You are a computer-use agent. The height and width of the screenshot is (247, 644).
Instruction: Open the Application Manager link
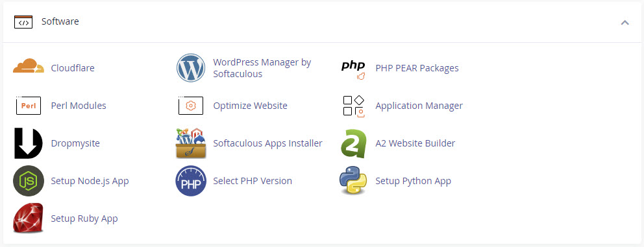[419, 106]
